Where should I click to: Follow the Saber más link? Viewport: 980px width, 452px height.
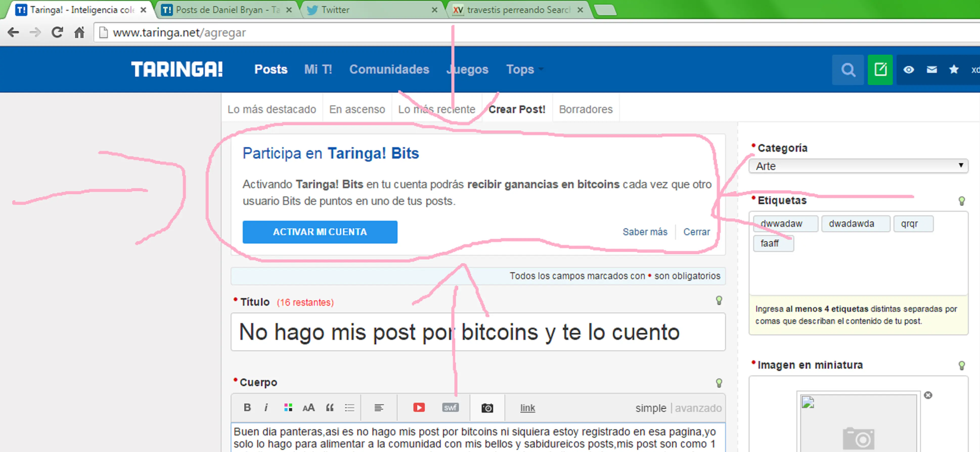(x=645, y=232)
